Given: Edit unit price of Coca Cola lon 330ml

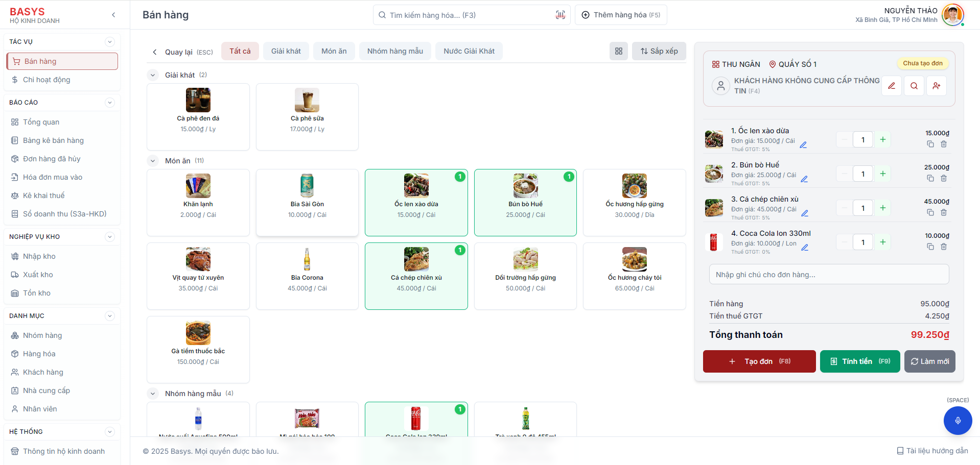Looking at the screenshot, I should [x=805, y=248].
